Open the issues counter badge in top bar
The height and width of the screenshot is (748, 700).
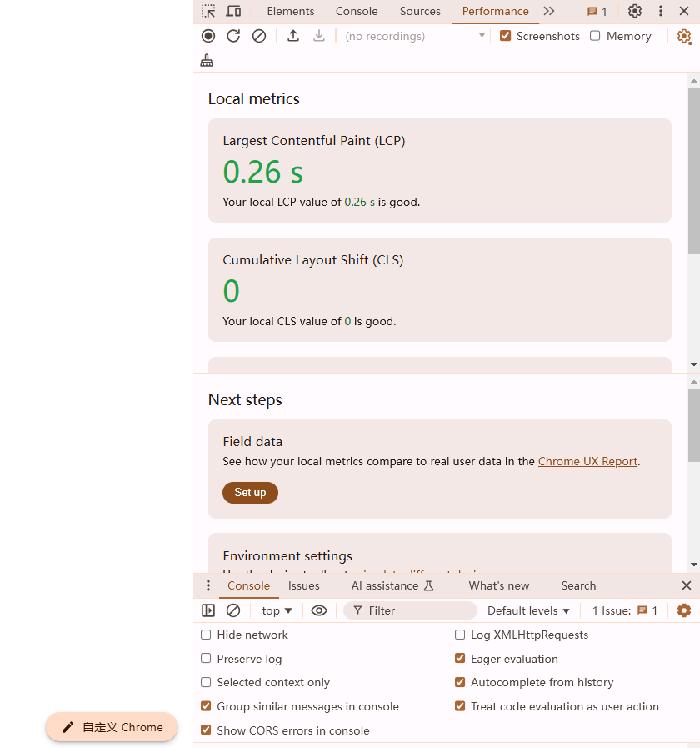pyautogui.click(x=597, y=12)
